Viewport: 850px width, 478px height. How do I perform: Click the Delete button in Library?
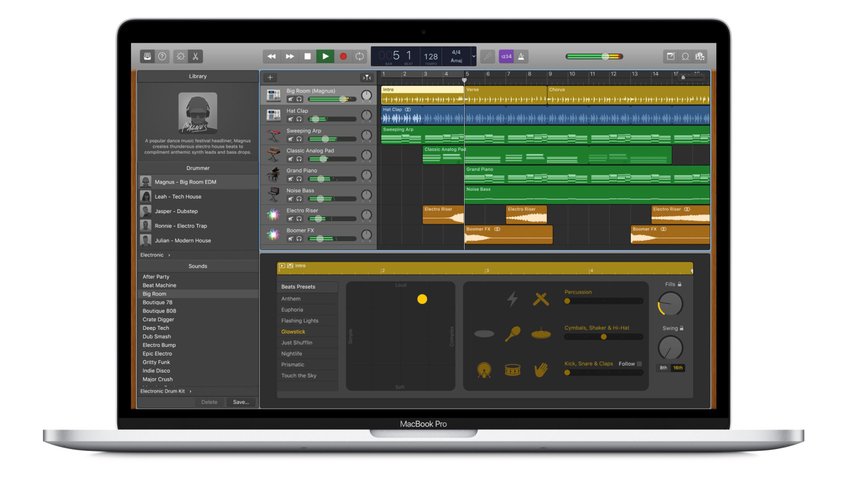(209, 402)
